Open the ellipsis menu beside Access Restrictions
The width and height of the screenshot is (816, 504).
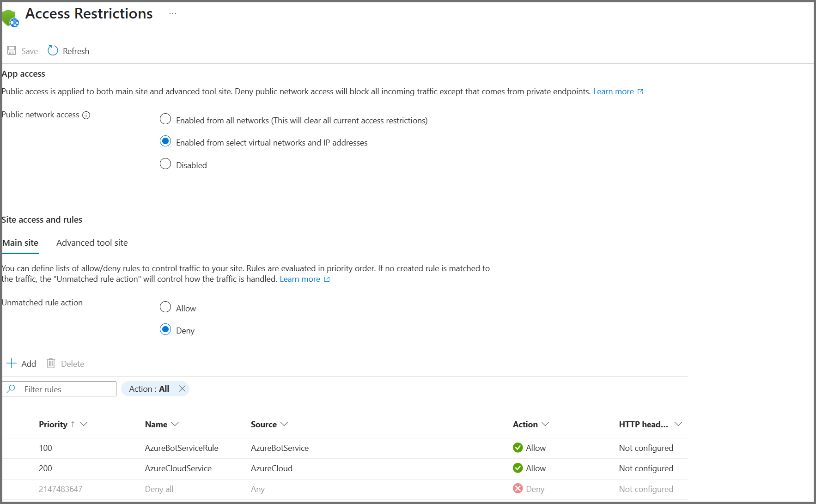(x=173, y=14)
